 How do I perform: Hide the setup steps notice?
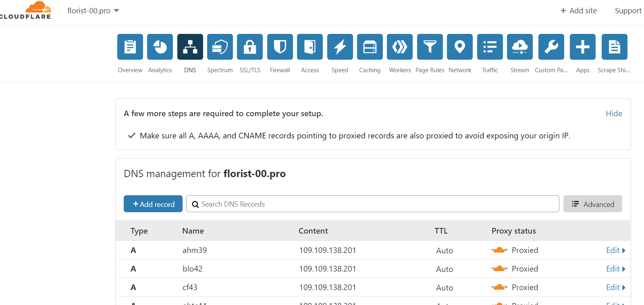614,113
